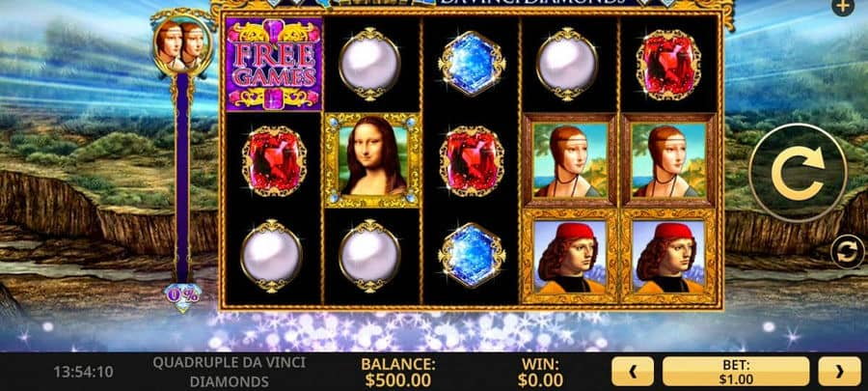
Task: Click the blue sapphire in top row
Action: point(472,64)
